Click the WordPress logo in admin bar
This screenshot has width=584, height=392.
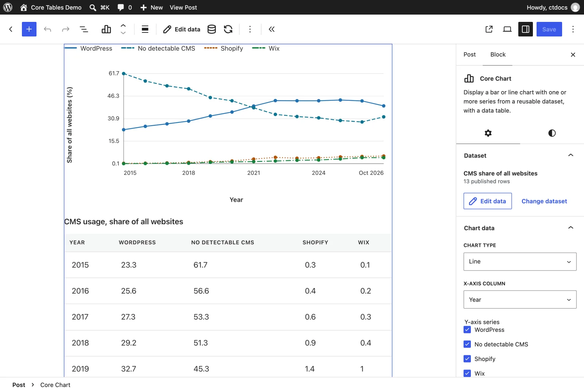click(x=8, y=7)
